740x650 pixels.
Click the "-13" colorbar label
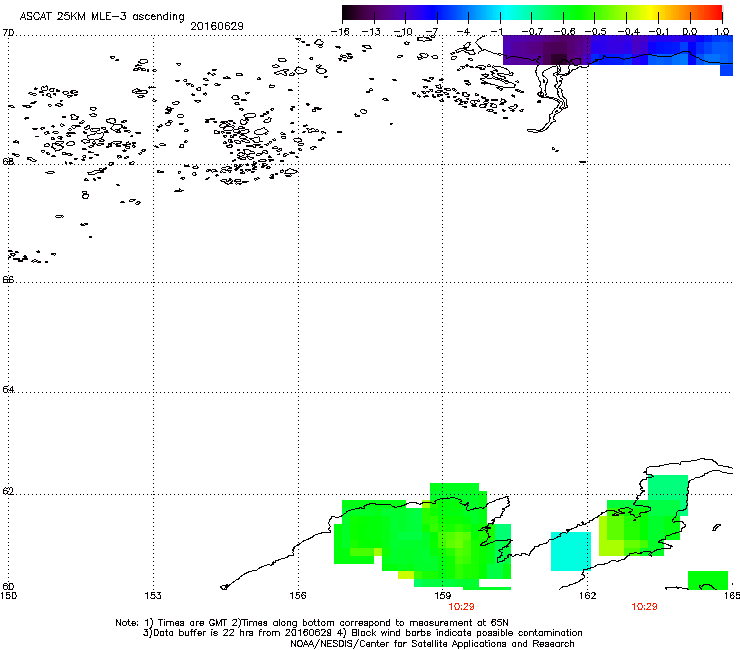(x=371, y=32)
